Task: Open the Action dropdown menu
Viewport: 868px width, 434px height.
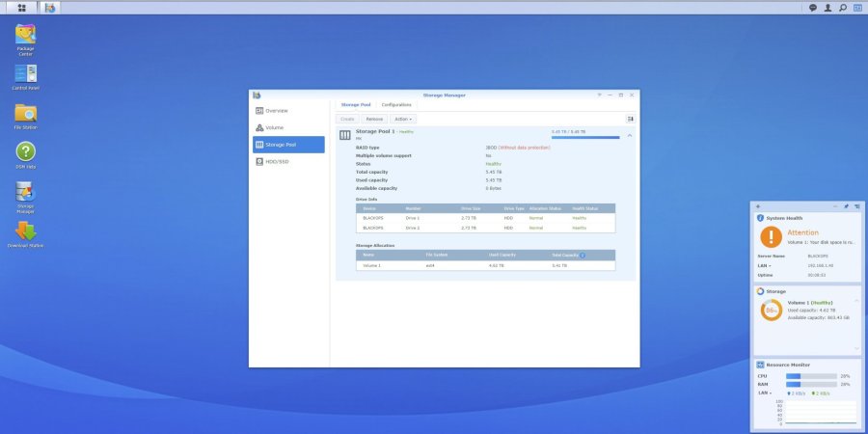Action: (x=403, y=119)
